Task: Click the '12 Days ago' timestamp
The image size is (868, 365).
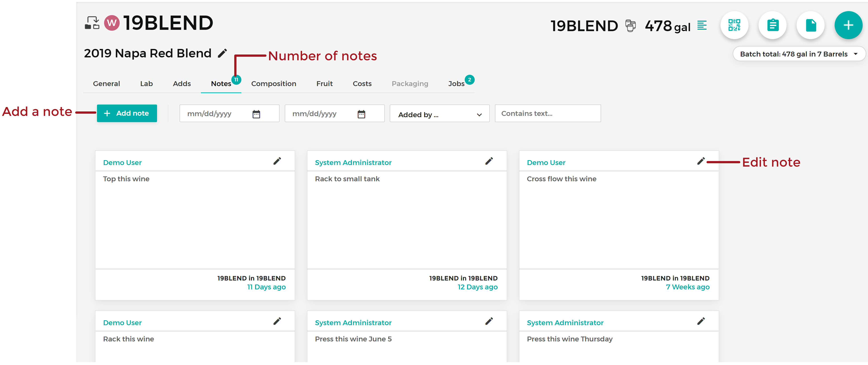Action: tap(477, 287)
